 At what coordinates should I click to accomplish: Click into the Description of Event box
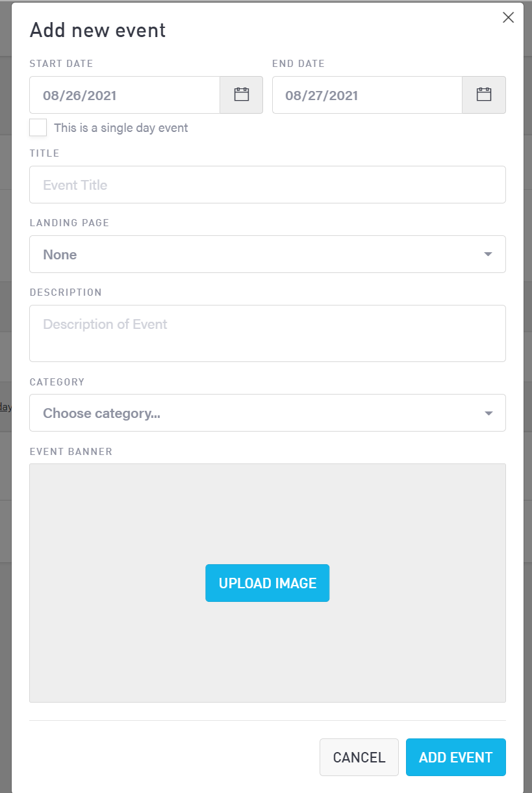point(268,333)
